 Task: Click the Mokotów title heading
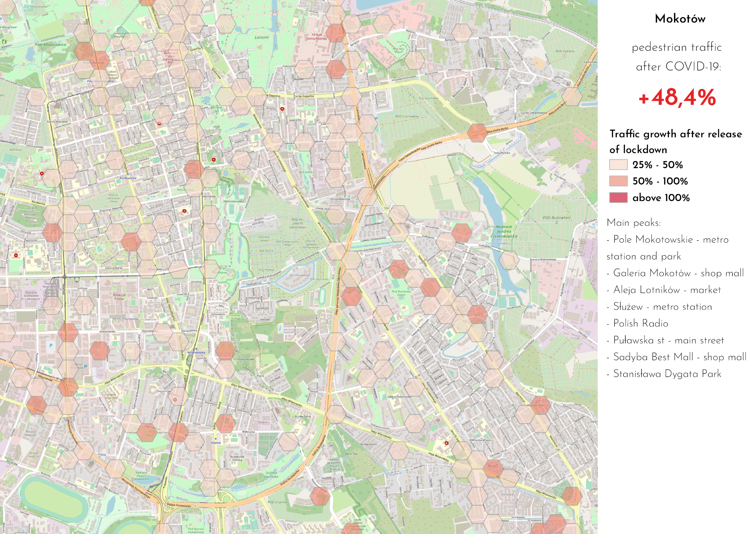[x=680, y=19]
